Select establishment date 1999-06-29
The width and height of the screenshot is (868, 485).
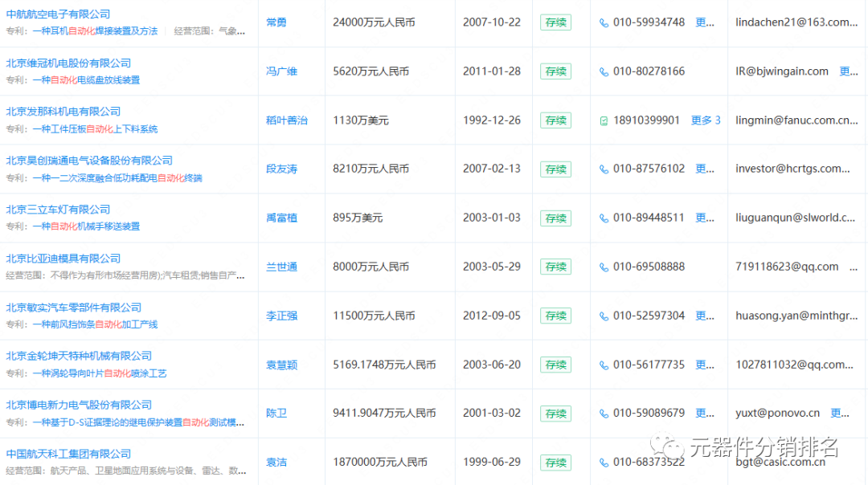point(492,463)
